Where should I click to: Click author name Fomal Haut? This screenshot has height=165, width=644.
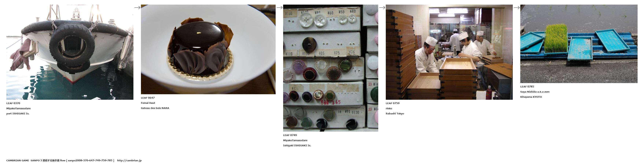[x=148, y=103]
